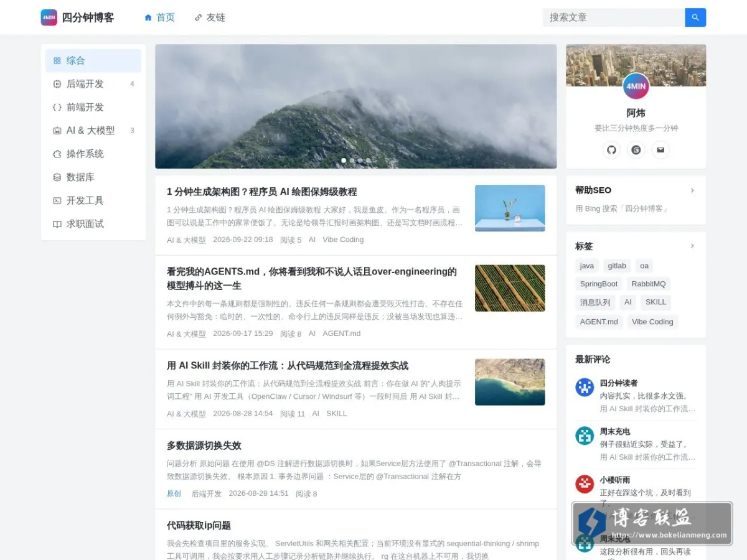Select the 综合 category
Viewport: 747px width, 560px height.
[93, 60]
